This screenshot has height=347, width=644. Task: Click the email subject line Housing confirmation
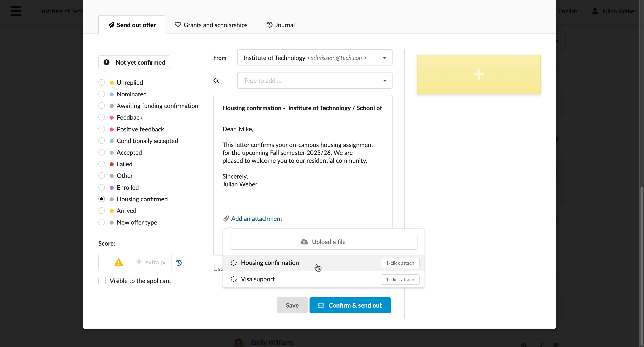(303, 108)
